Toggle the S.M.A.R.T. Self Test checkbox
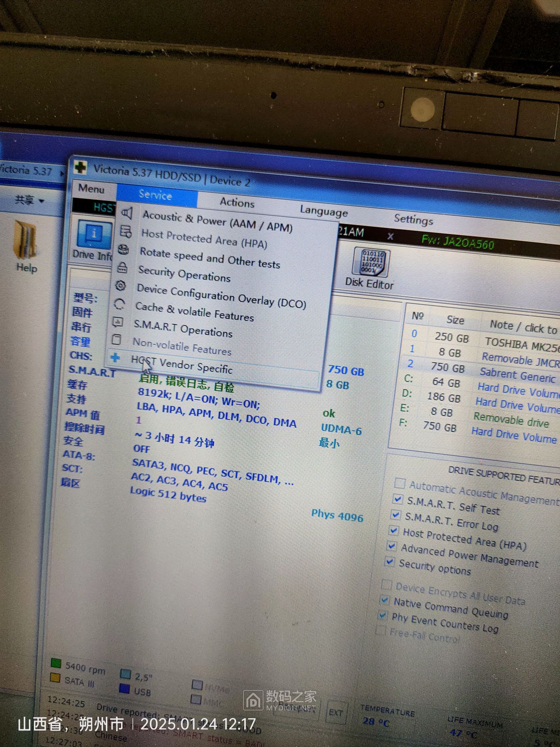The image size is (560, 747). [397, 499]
